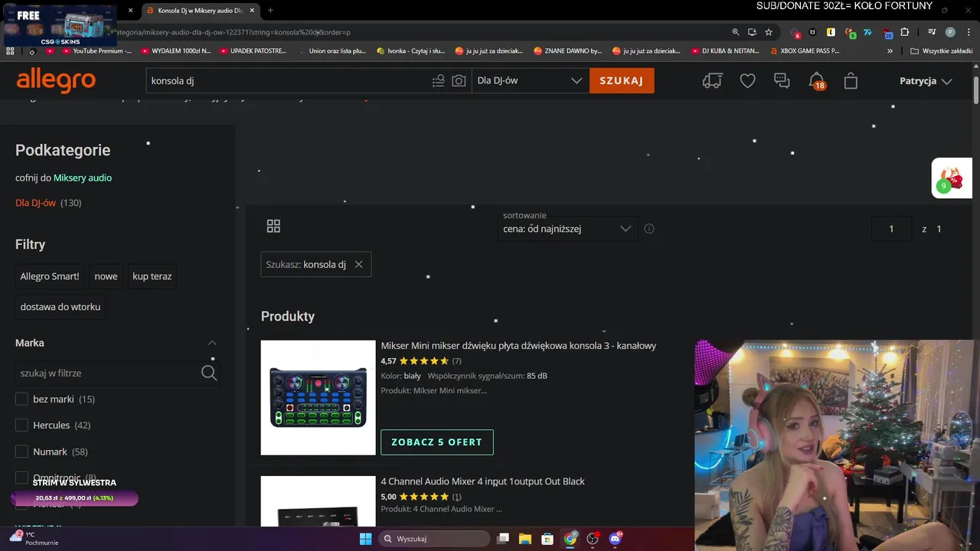Open the Patrycja account menu

click(x=926, y=80)
